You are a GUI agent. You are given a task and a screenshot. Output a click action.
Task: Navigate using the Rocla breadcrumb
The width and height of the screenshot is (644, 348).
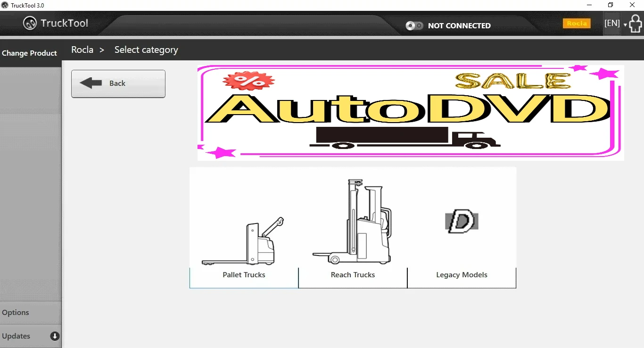click(82, 49)
